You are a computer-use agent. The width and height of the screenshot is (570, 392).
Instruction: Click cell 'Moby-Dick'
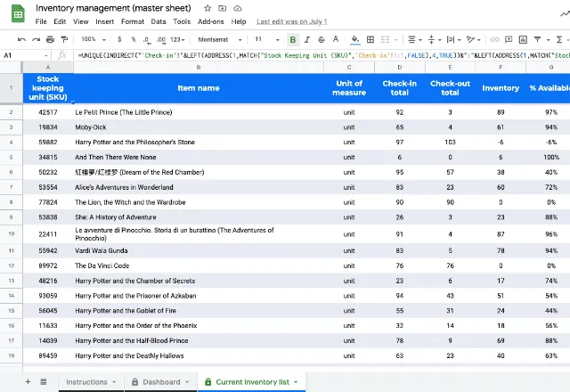[x=199, y=127]
